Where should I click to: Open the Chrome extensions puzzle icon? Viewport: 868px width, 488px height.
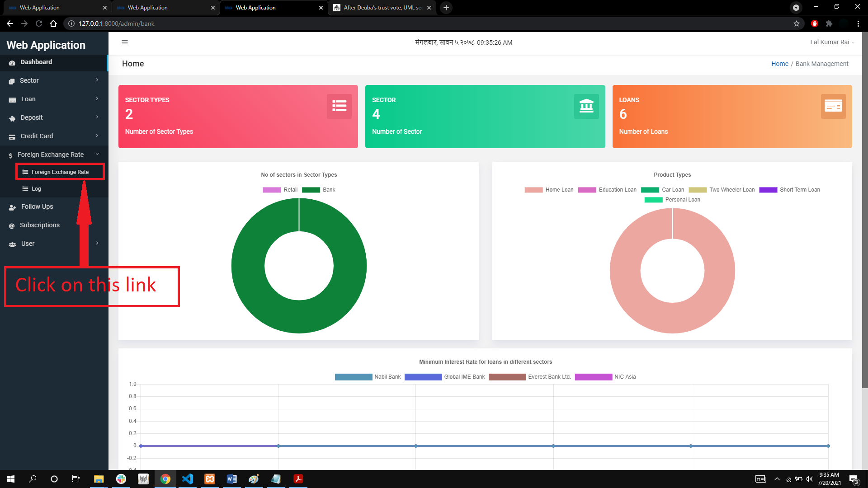[829, 23]
